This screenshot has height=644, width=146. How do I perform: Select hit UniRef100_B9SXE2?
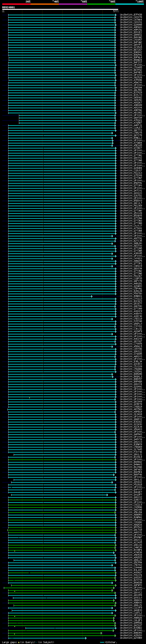131,32
